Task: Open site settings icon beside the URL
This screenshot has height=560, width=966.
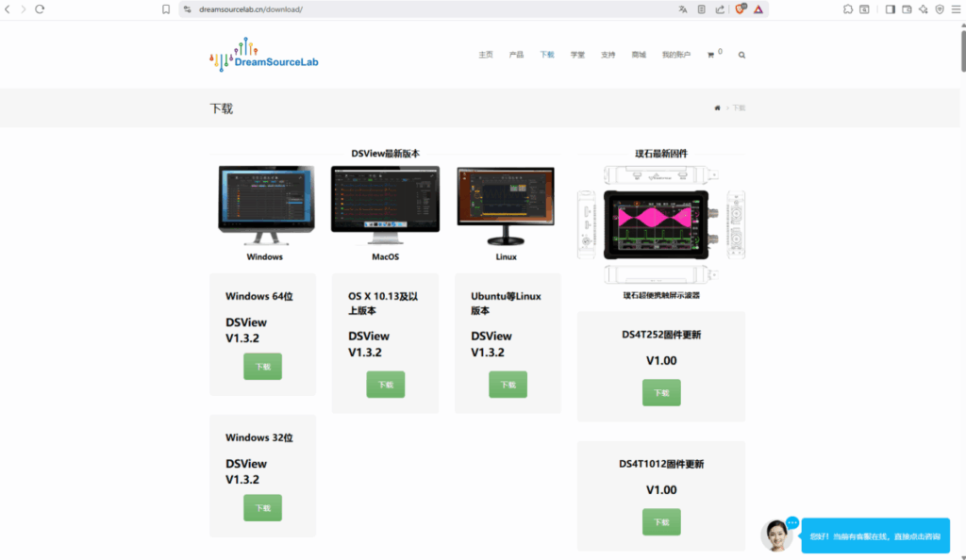Action: tap(188, 9)
